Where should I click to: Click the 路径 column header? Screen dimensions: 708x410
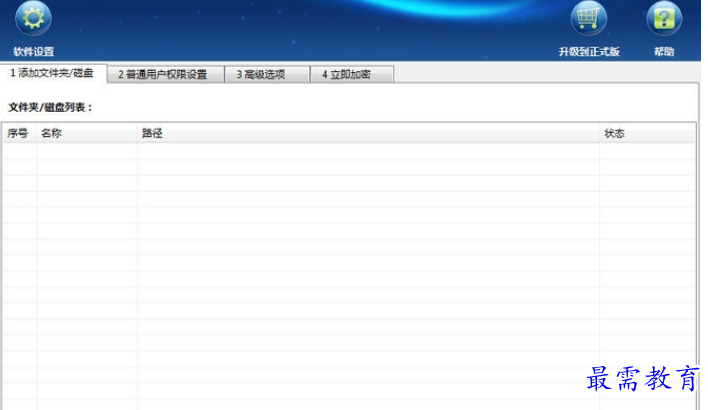tap(368, 133)
